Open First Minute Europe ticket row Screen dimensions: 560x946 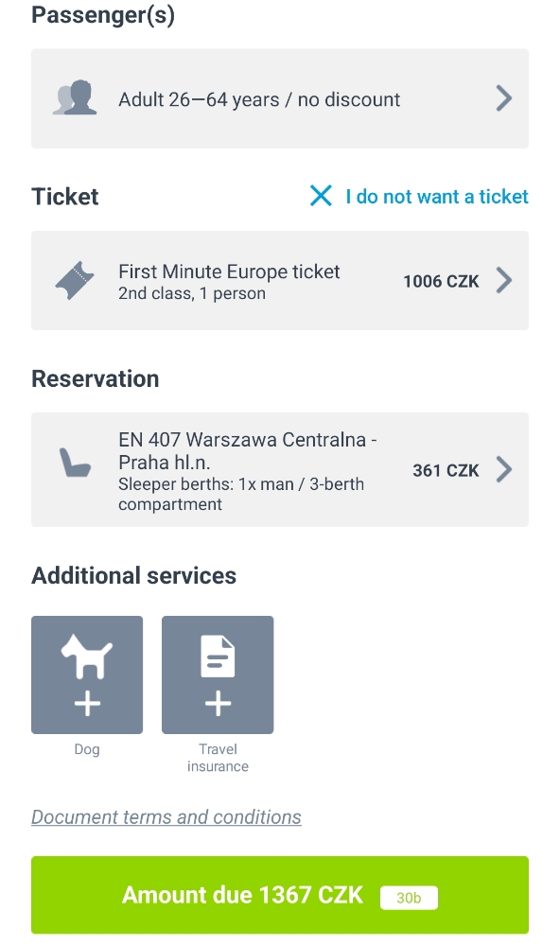pyautogui.click(x=280, y=281)
